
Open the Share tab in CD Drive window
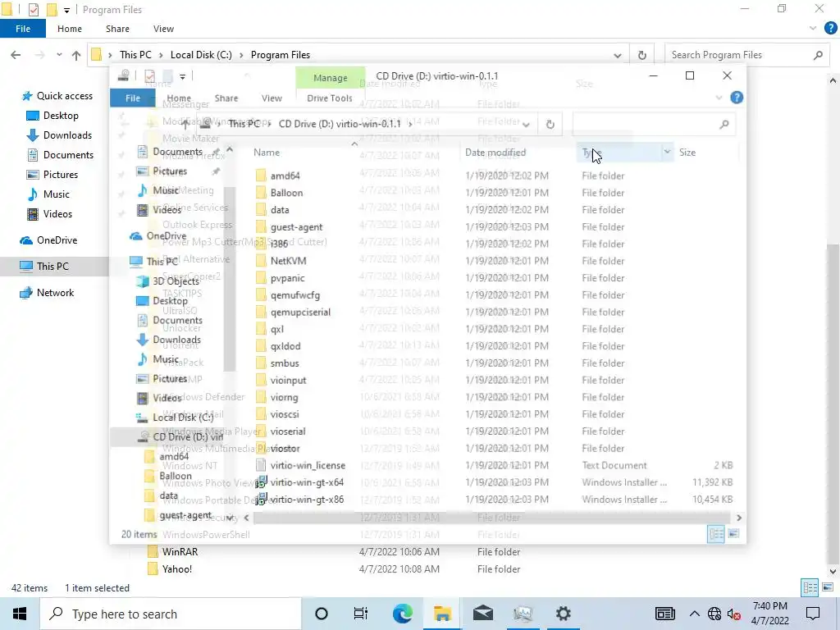click(226, 98)
